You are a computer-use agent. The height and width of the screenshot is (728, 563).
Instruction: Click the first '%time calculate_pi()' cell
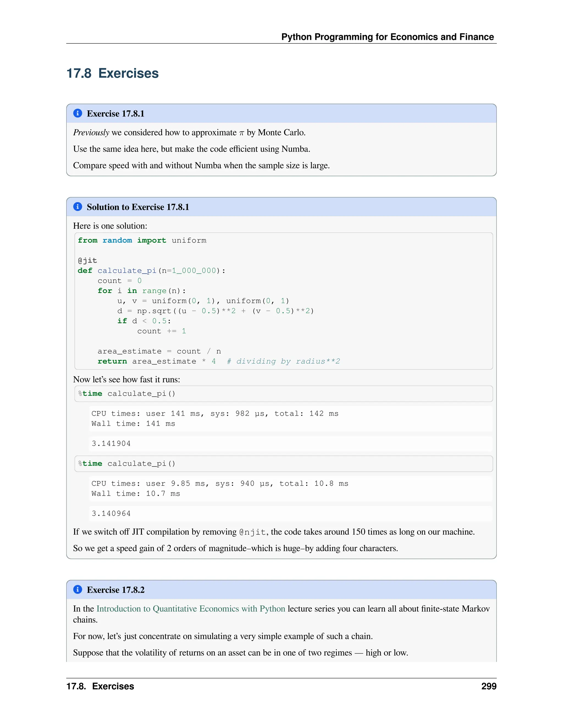(x=283, y=394)
